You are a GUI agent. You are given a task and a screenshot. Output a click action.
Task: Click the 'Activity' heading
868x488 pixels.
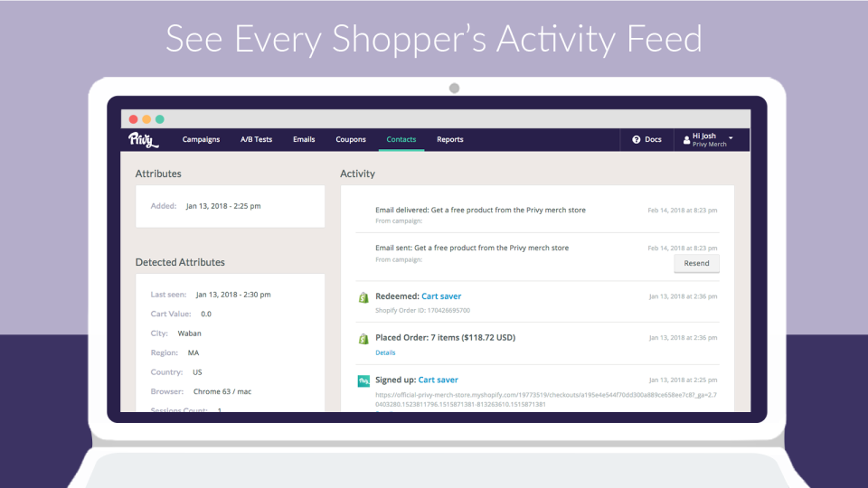click(358, 174)
